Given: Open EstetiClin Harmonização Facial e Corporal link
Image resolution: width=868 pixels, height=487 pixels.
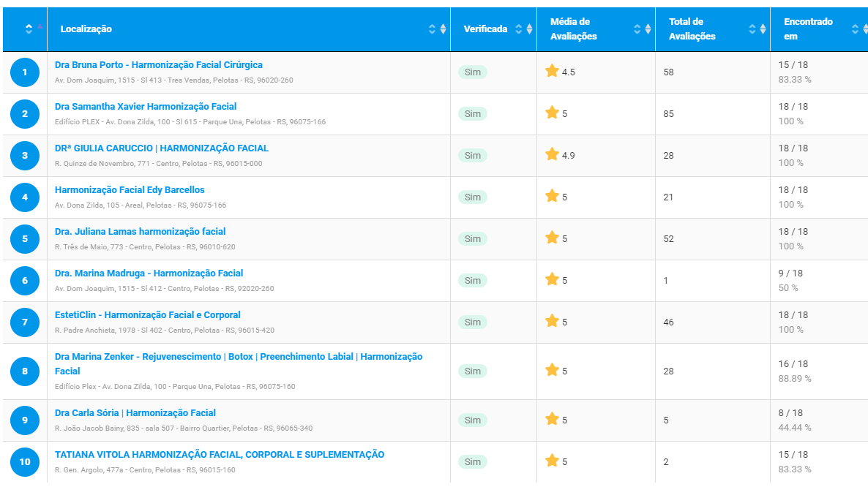Looking at the screenshot, I should tap(148, 315).
